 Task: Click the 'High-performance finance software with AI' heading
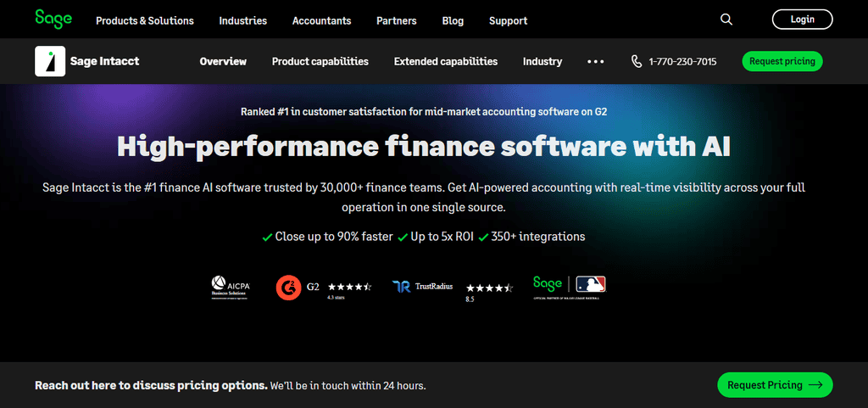tap(424, 147)
